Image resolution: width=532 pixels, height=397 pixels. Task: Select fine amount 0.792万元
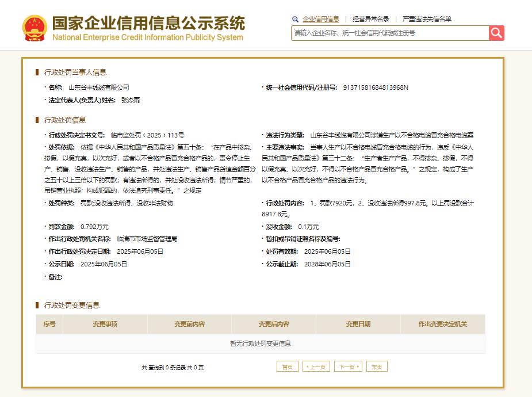(x=95, y=226)
